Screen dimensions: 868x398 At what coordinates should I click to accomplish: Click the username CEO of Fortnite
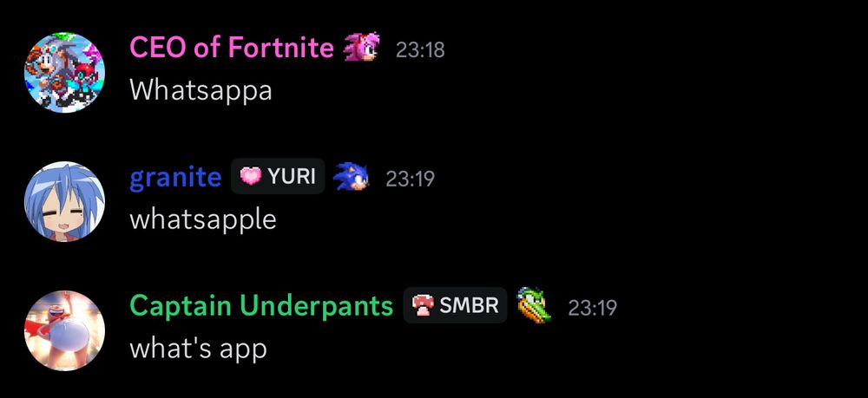pos(232,48)
